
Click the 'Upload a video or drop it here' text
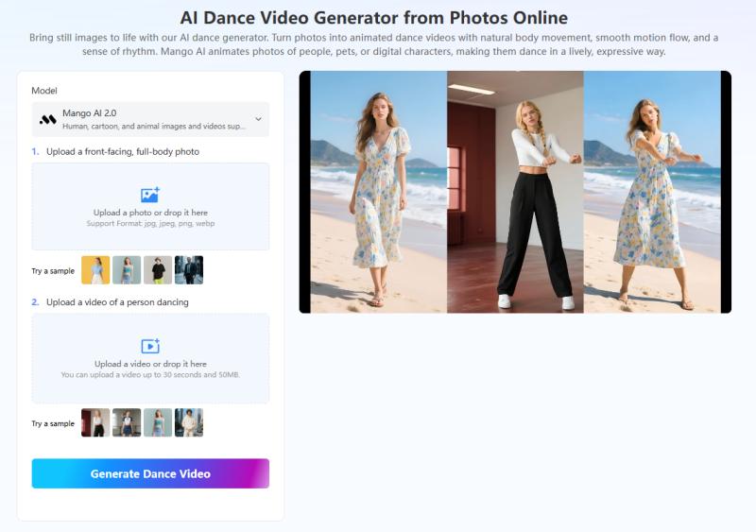click(150, 364)
